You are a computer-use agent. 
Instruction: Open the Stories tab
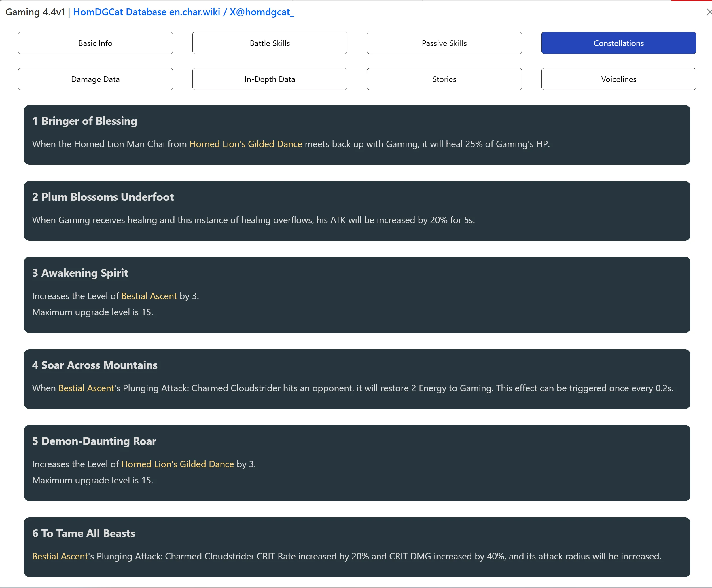[x=444, y=79]
